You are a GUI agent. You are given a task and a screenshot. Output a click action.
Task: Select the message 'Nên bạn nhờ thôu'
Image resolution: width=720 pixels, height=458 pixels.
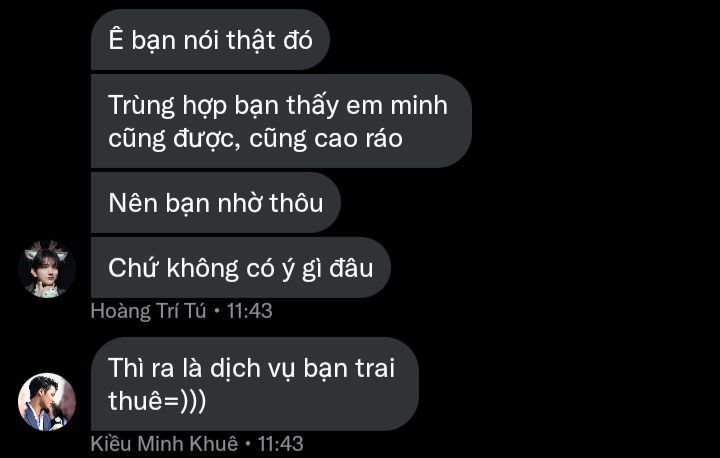click(x=216, y=203)
